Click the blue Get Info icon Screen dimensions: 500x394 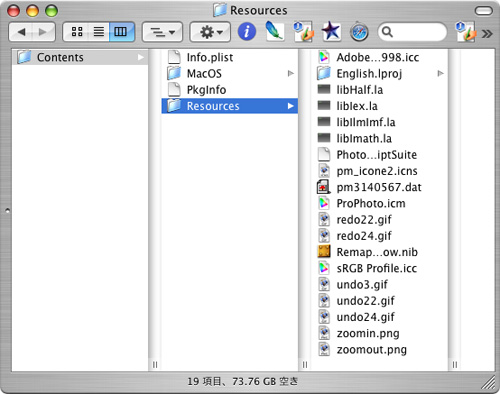tap(247, 32)
